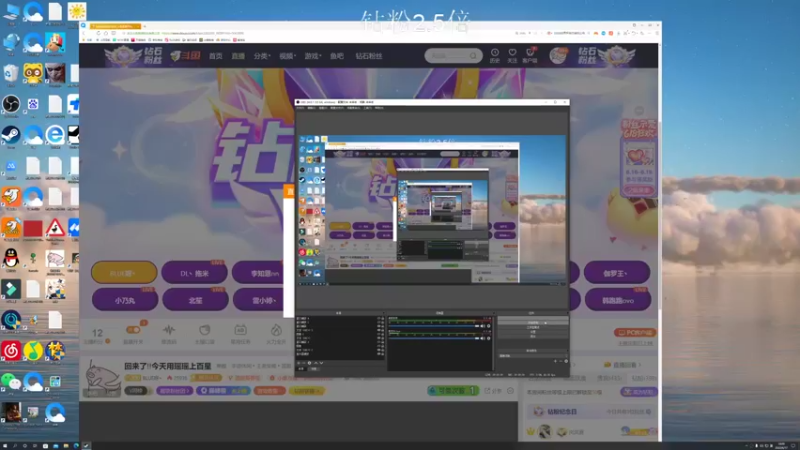Click the 钻粉纪念日 banner
800x450 pixels.
click(x=591, y=411)
